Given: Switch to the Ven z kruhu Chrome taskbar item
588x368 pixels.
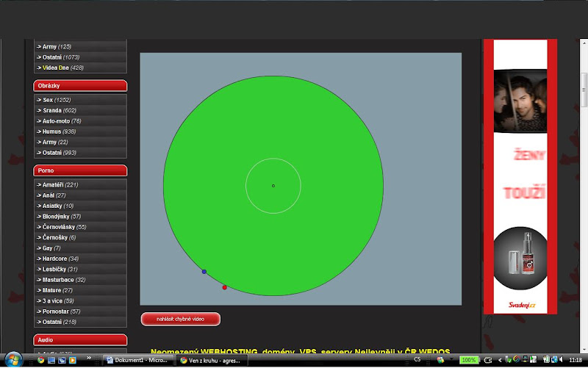Looking at the screenshot, I should coord(212,360).
